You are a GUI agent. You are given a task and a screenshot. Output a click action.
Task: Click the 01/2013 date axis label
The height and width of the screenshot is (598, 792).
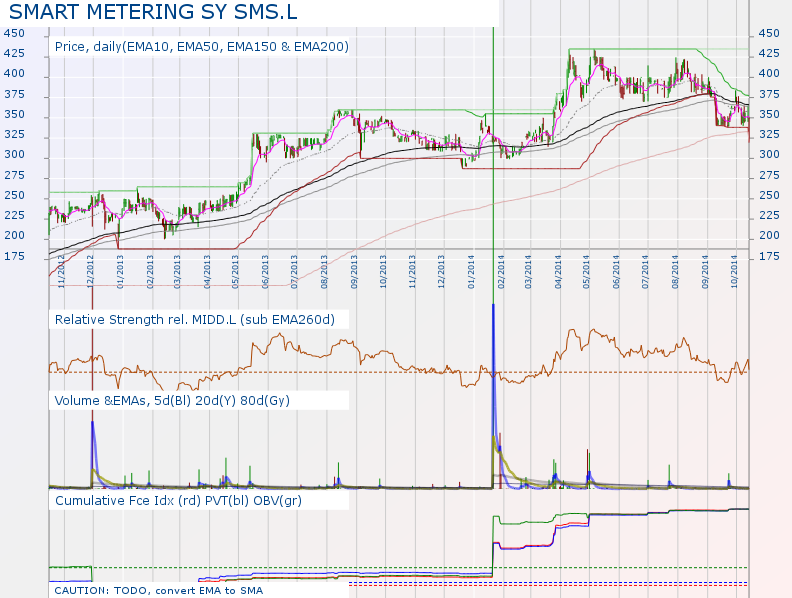(x=120, y=272)
